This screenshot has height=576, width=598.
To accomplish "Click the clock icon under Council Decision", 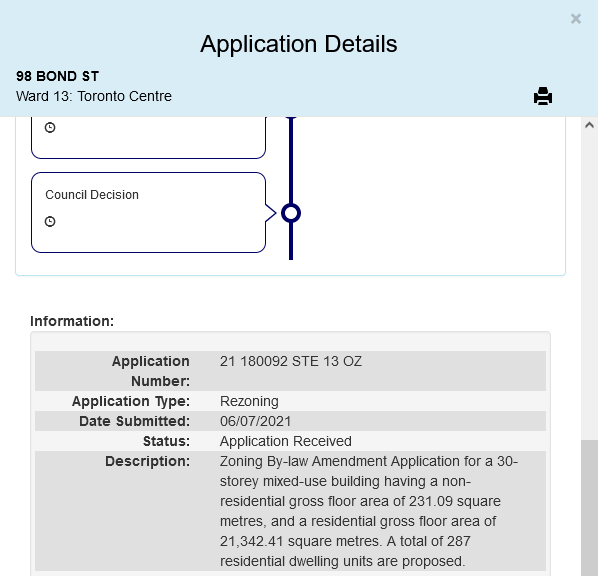I will pyautogui.click(x=50, y=221).
